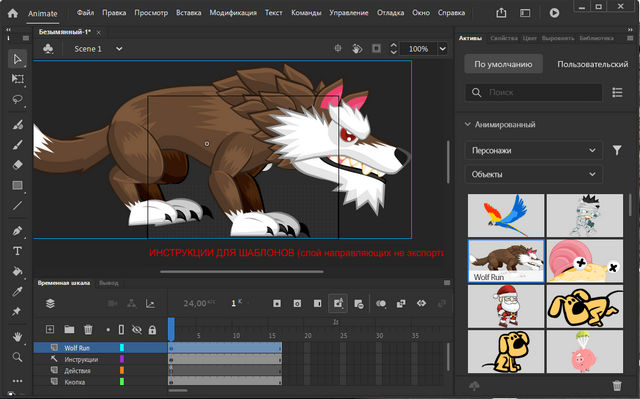
Task: Select the Wolf Run asset thumbnail
Action: [506, 261]
